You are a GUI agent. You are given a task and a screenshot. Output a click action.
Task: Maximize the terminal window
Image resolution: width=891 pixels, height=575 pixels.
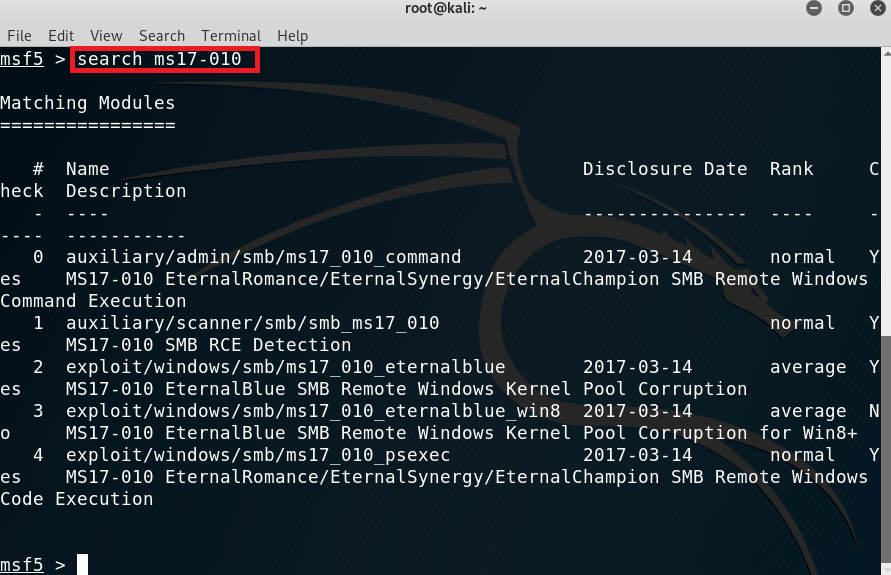coord(846,9)
